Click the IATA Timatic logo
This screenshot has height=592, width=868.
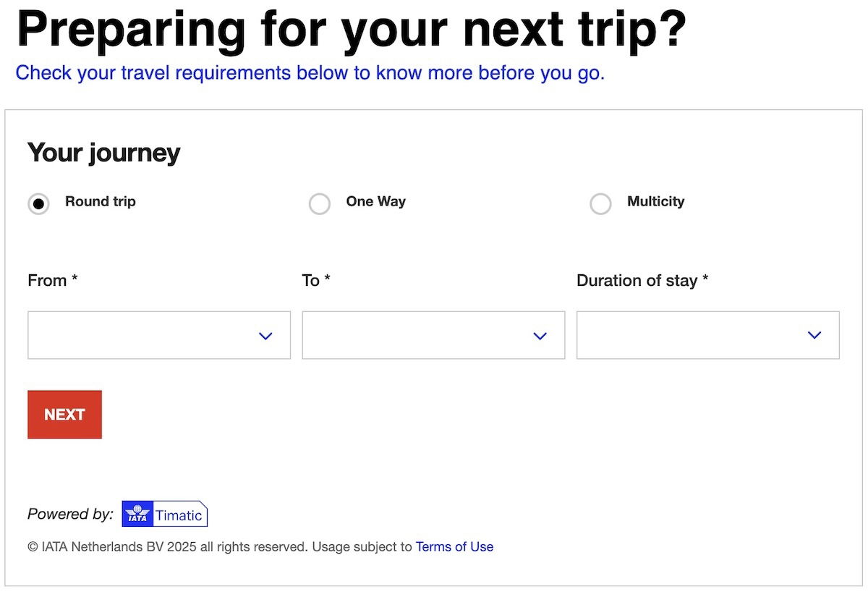tap(165, 514)
